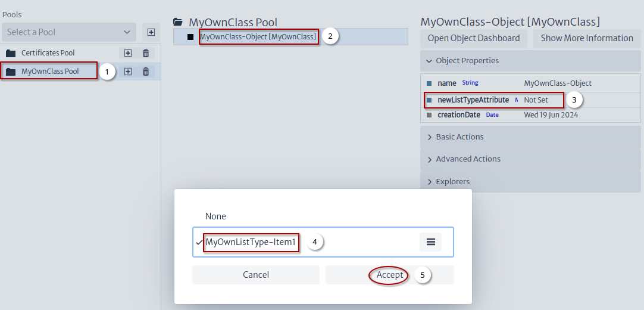Click the square icon beside name property
The width and height of the screenshot is (644, 310).
[429, 83]
